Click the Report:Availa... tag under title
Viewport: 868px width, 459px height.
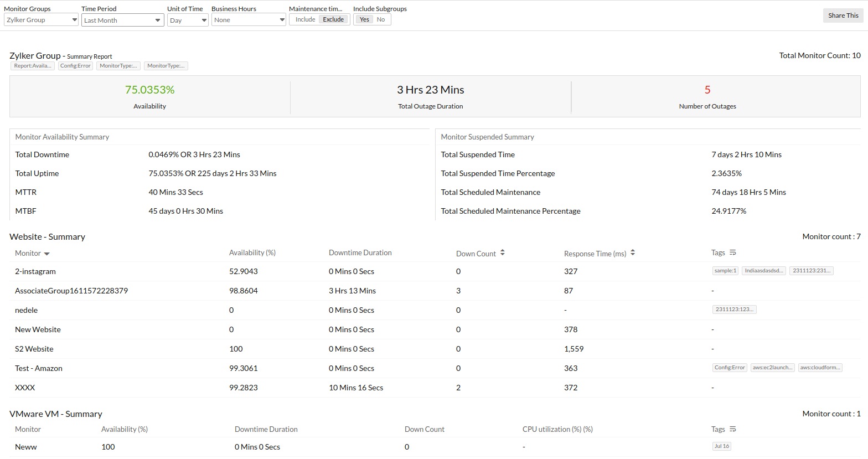tap(33, 66)
